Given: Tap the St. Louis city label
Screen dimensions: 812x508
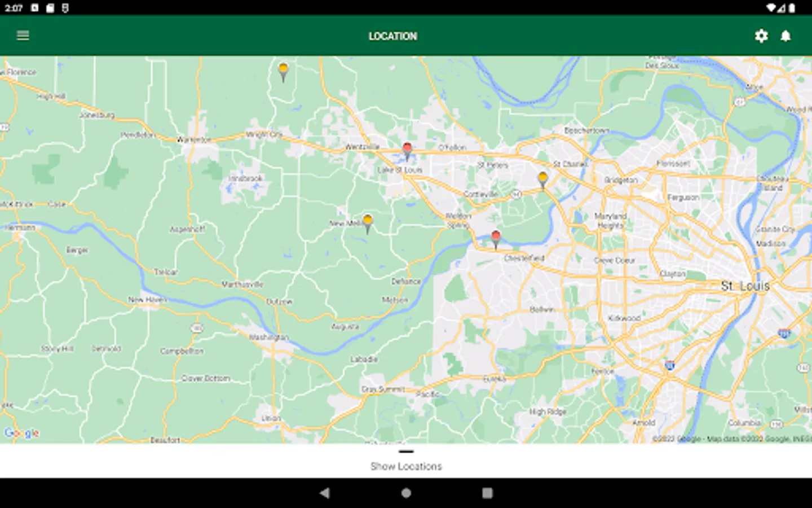Looking at the screenshot, I should click(x=745, y=286).
